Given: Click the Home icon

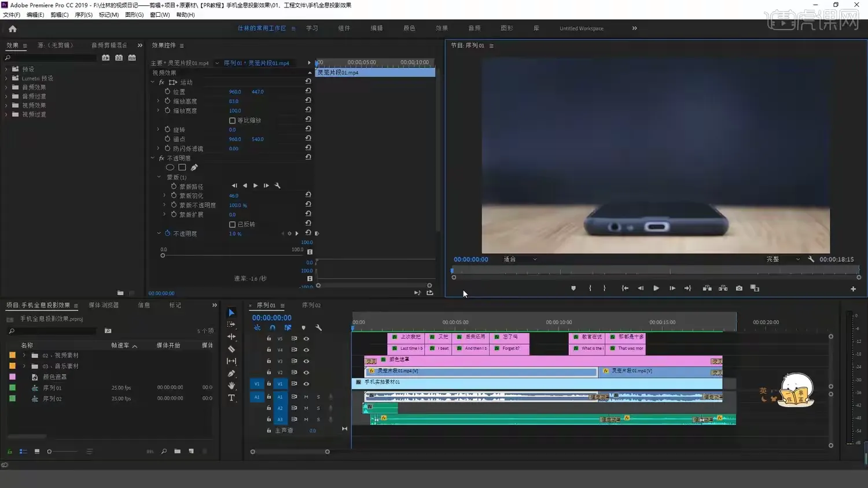Looking at the screenshot, I should (x=13, y=28).
